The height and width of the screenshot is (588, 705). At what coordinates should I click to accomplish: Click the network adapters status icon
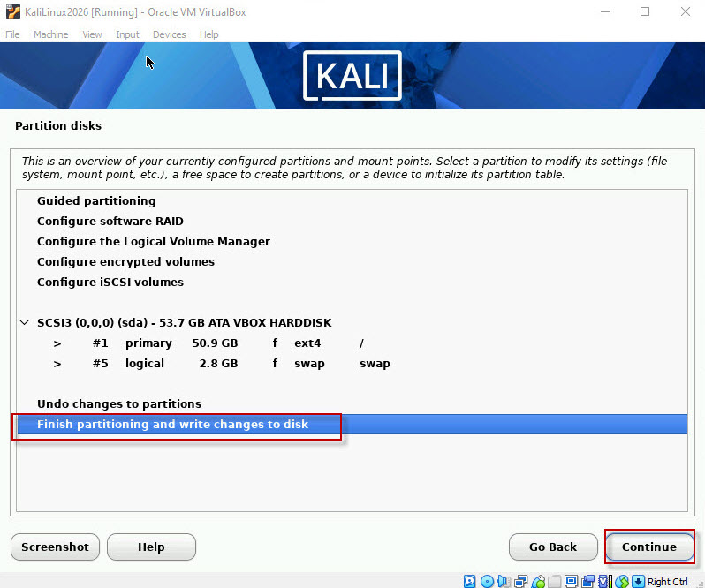pos(521,581)
